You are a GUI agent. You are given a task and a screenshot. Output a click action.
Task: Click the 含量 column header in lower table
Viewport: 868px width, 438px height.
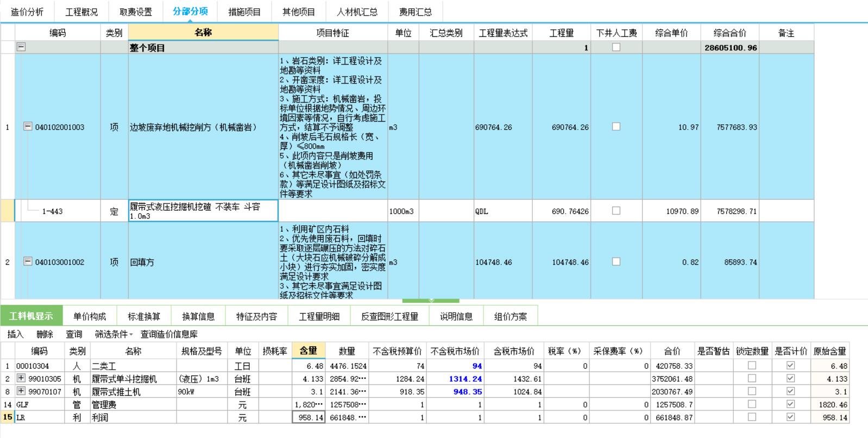click(308, 351)
